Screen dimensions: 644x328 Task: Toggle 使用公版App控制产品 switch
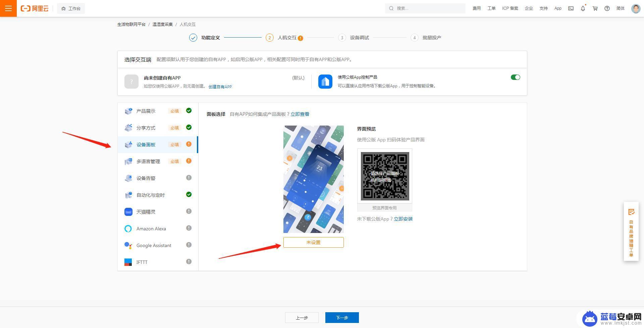tap(515, 77)
